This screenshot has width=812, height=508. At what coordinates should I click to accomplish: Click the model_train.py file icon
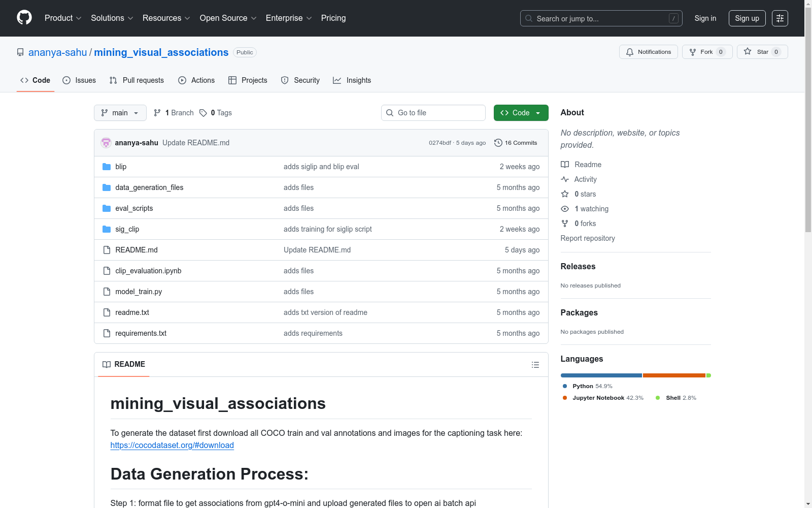pos(107,292)
